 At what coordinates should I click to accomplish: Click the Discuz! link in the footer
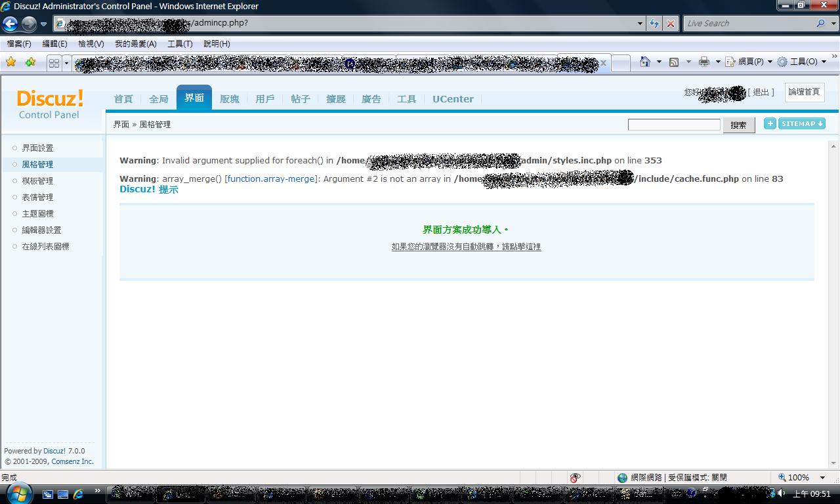54,451
